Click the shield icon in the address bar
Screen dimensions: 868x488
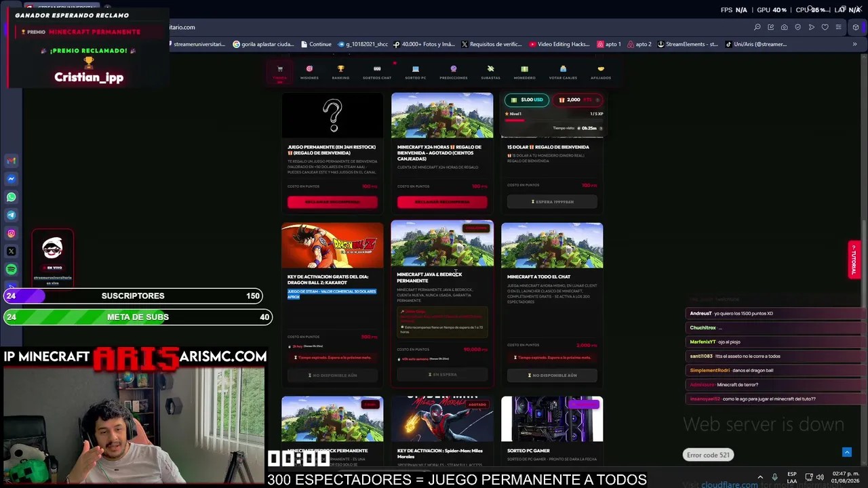point(798,27)
